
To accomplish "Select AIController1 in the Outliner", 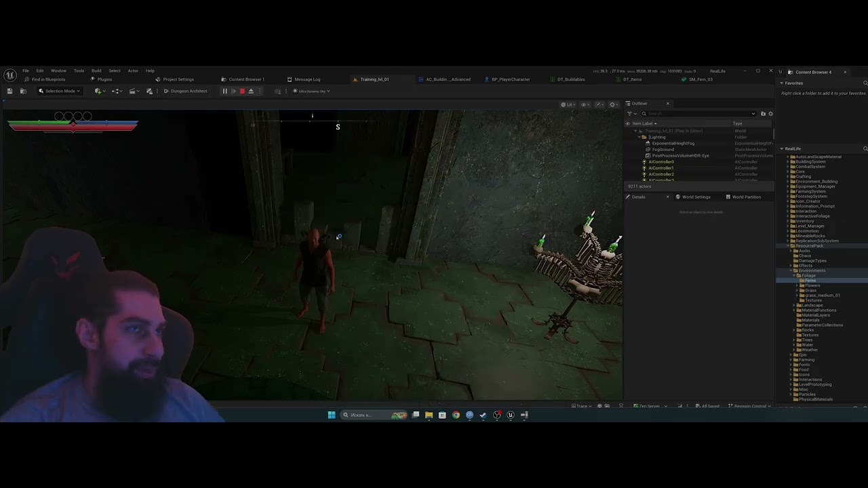I will (x=660, y=168).
